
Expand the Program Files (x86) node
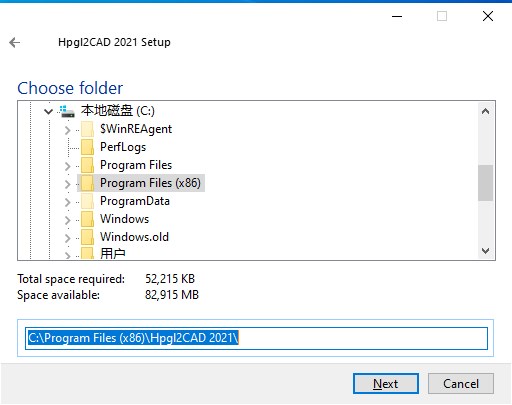coord(68,184)
